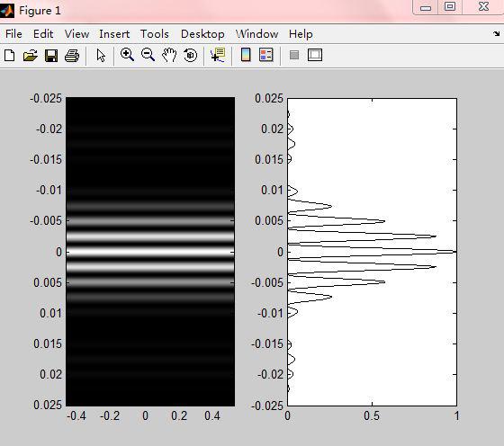This screenshot has width=504, height=446.
Task: Open the Insert menu
Action: point(114,33)
